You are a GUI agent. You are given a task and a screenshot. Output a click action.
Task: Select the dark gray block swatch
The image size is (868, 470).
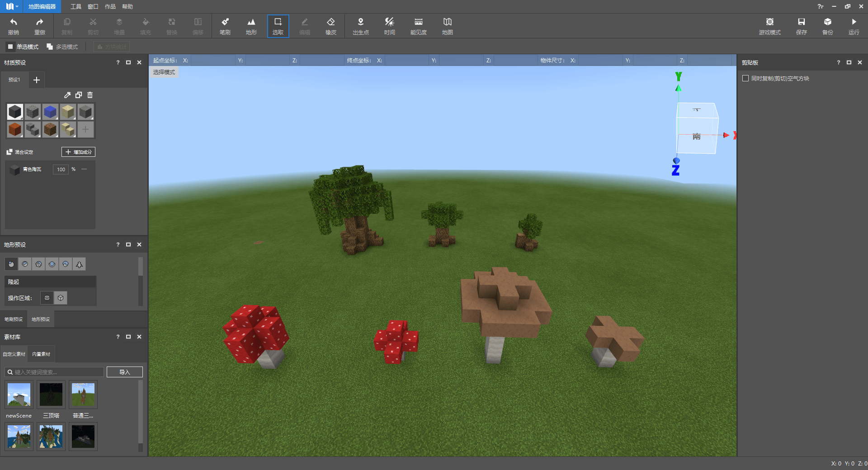coord(15,112)
